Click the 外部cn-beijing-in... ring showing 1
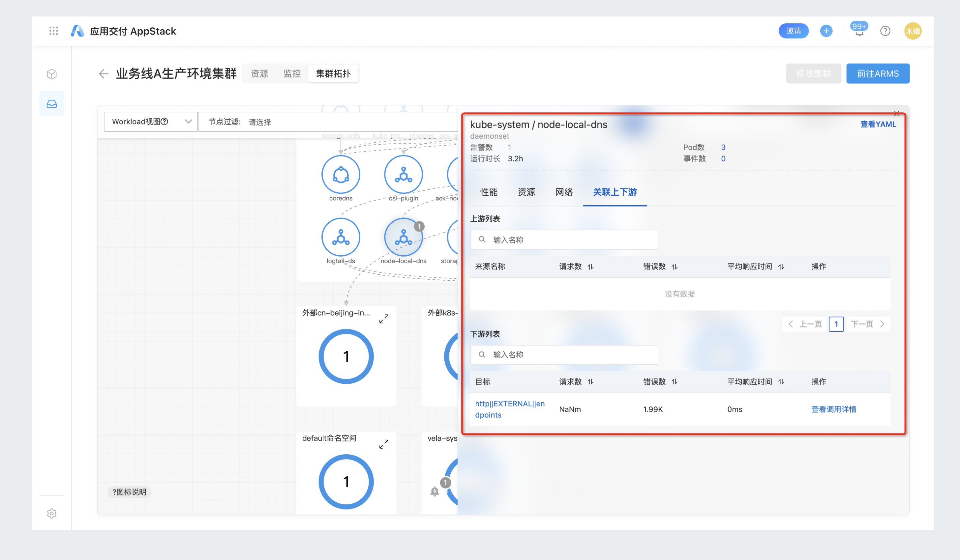 (x=346, y=356)
